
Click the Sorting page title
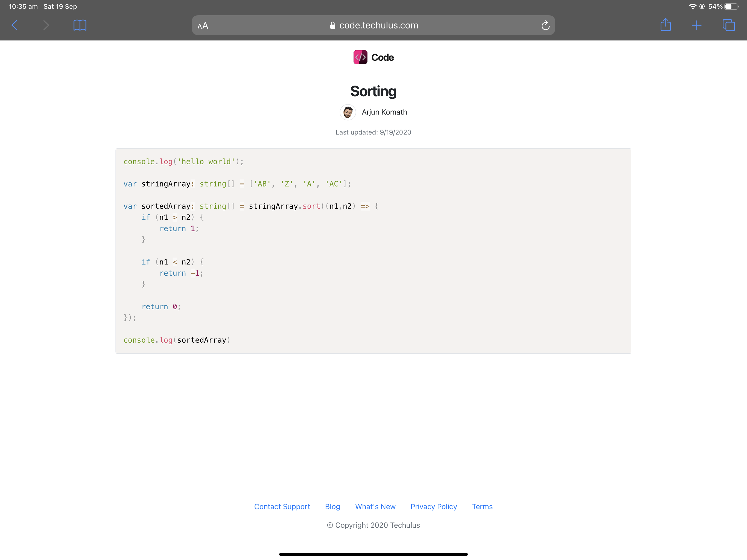pos(373,91)
